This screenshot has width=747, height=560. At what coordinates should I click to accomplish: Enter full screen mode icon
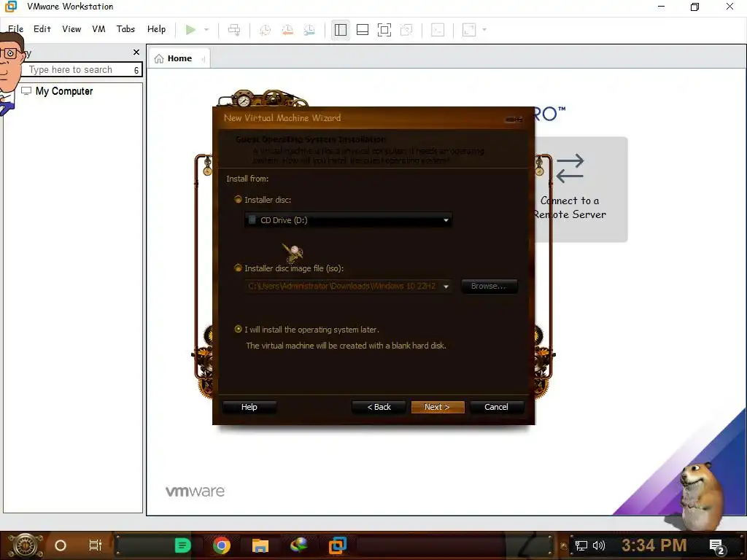tap(384, 30)
